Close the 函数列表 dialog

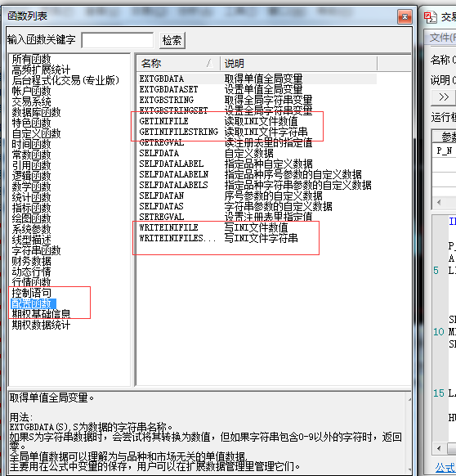pyautogui.click(x=405, y=17)
